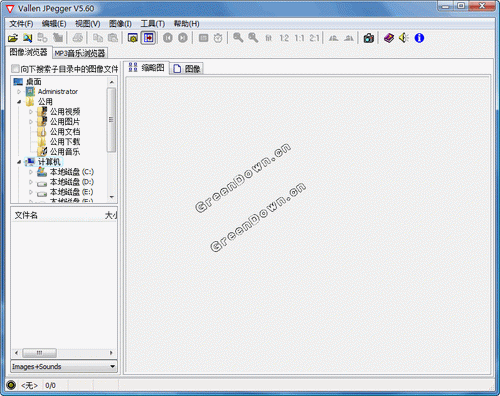Click the alarm clock timer icon
Image resolution: width=500 pixels, height=396 pixels.
218,38
